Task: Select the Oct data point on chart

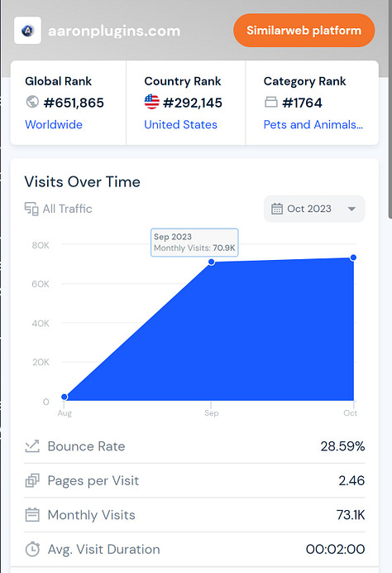Action: point(353,258)
